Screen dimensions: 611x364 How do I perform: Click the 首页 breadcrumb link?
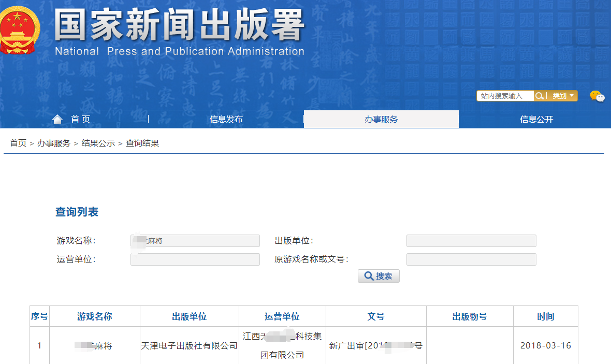click(18, 143)
